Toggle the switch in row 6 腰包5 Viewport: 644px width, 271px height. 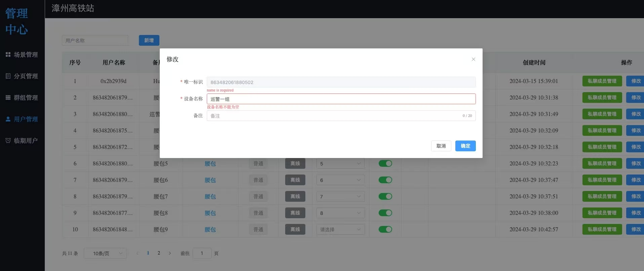tap(385, 163)
